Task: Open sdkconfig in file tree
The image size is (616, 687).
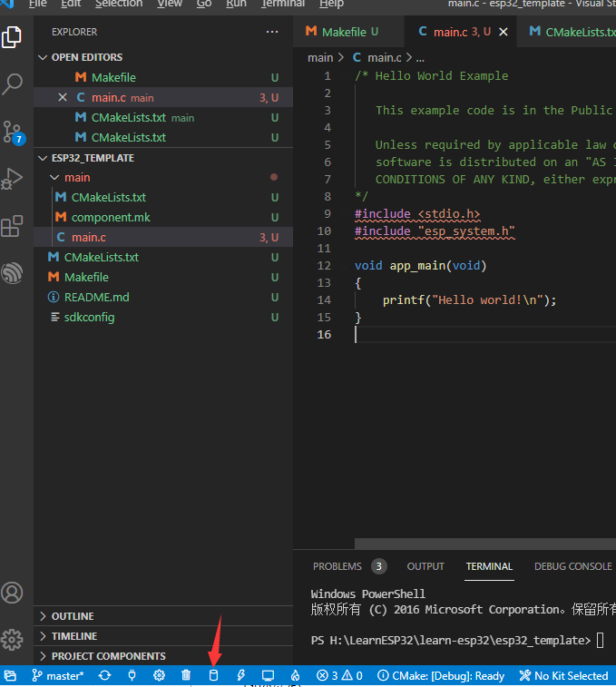Action: click(163, 318)
